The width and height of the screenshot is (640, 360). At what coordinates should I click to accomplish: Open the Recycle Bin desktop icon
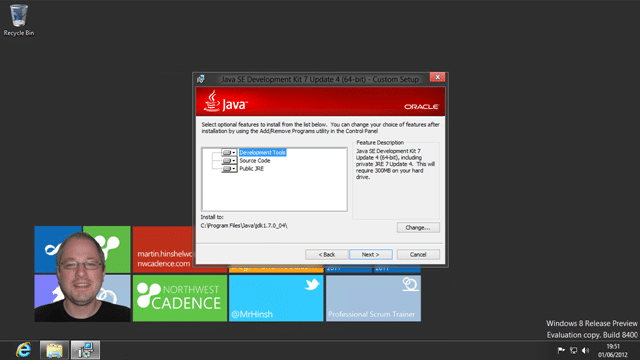point(19,20)
